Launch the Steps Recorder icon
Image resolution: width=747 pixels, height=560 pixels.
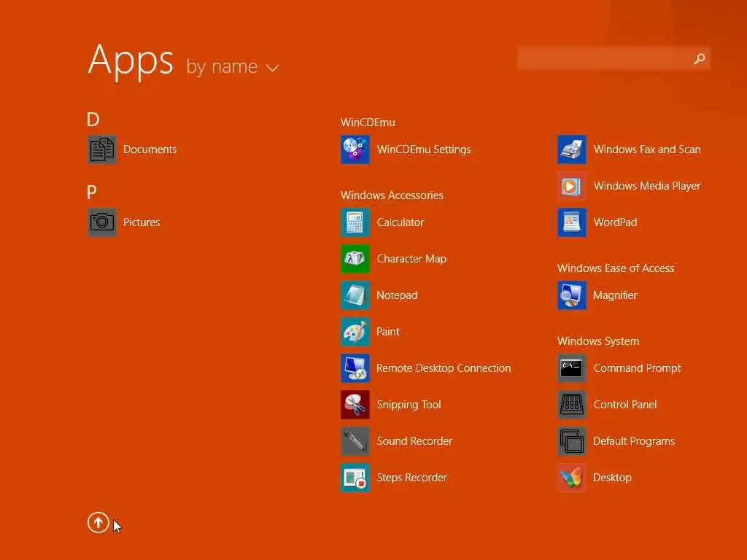tap(355, 478)
